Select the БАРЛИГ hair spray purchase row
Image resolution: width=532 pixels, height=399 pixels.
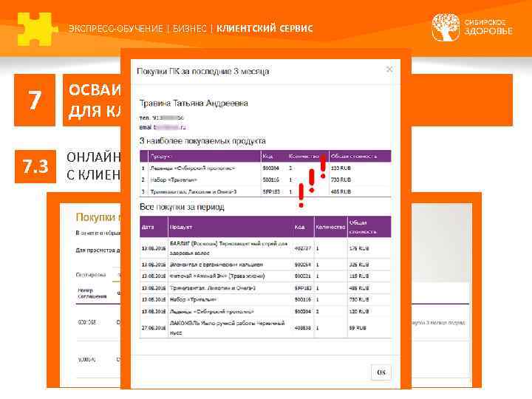[265, 248]
